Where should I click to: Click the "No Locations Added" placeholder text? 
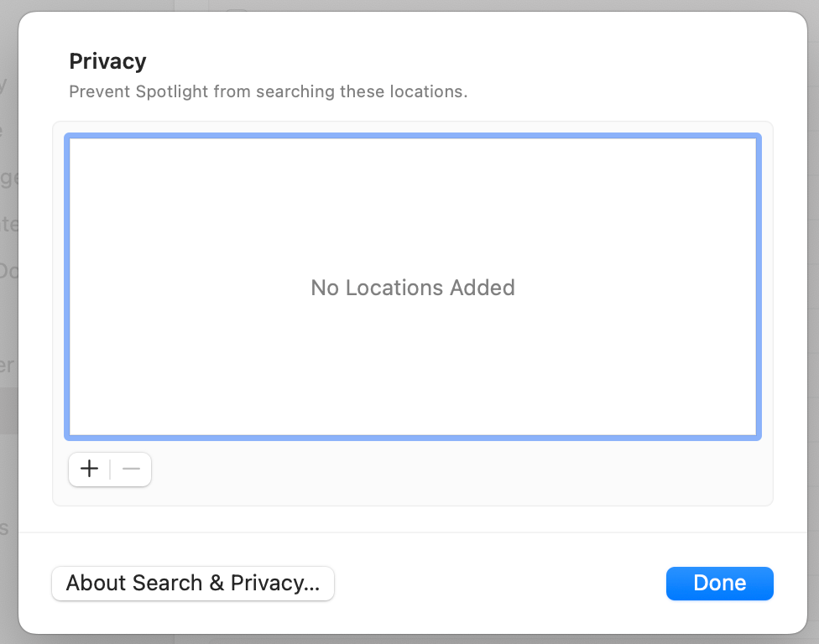pos(413,288)
